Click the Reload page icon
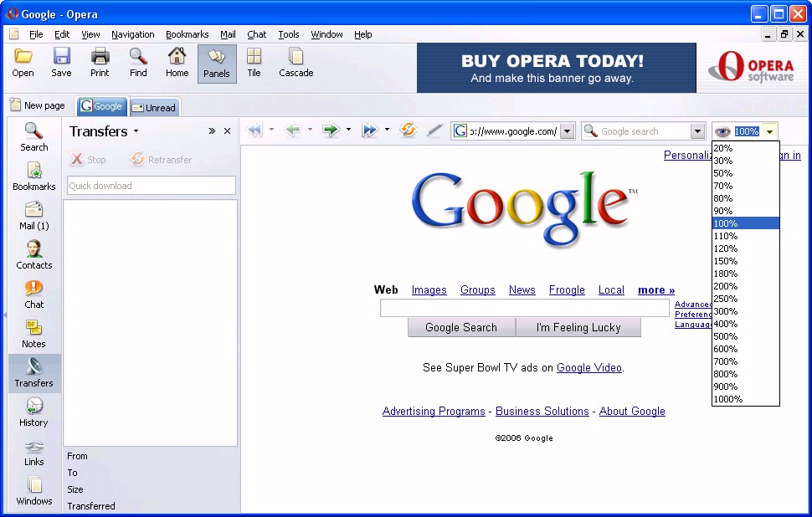Viewport: 812px width, 517px height. click(409, 131)
